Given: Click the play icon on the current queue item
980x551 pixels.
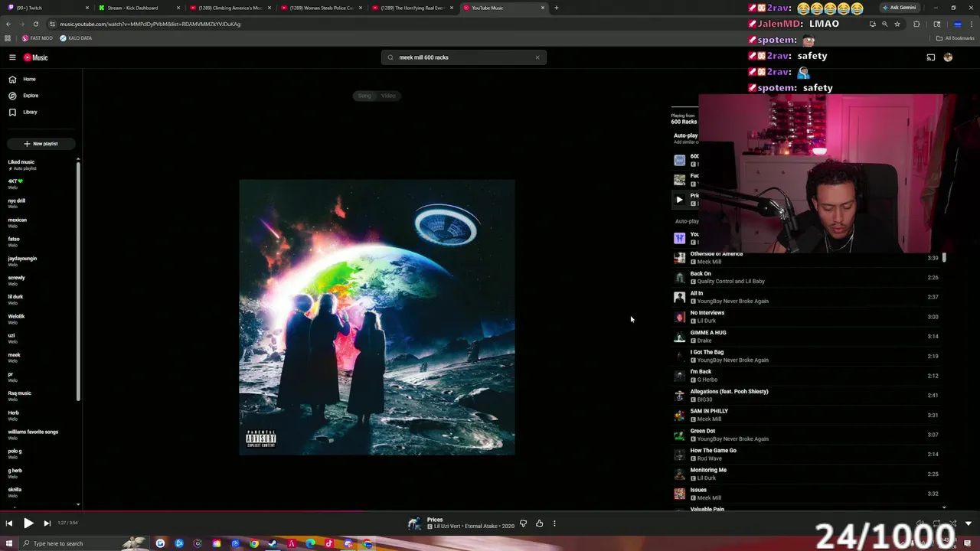Looking at the screenshot, I should (x=679, y=200).
